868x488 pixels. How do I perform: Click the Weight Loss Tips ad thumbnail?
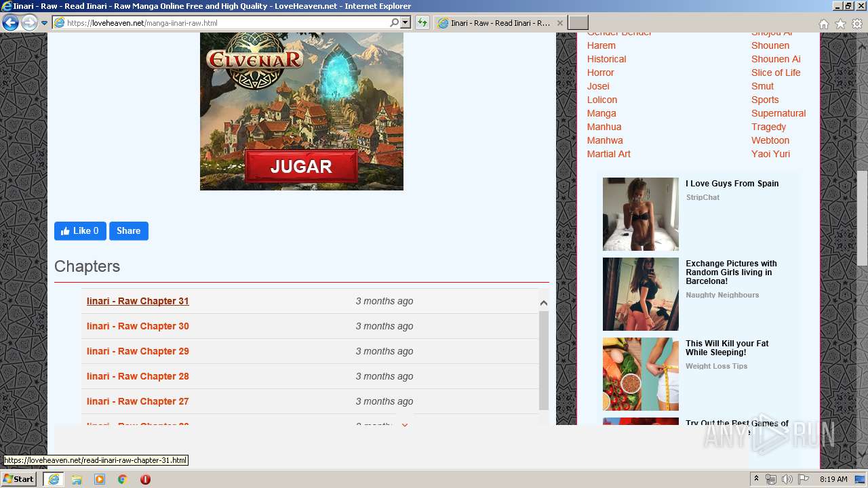(x=641, y=374)
